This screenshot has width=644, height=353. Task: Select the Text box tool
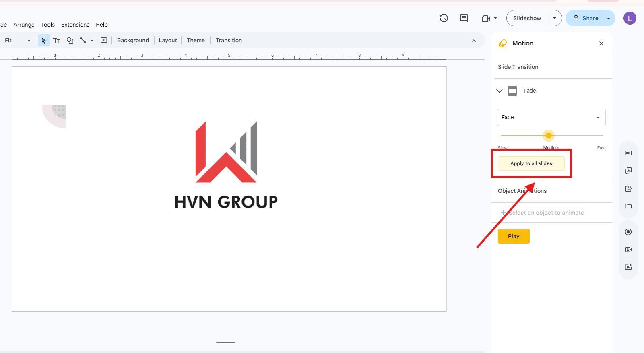coord(56,40)
